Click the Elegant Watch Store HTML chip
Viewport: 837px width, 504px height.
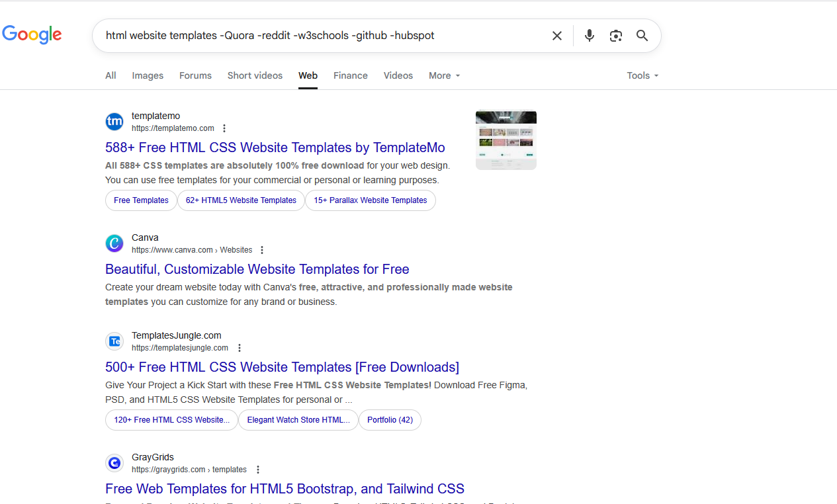point(298,420)
